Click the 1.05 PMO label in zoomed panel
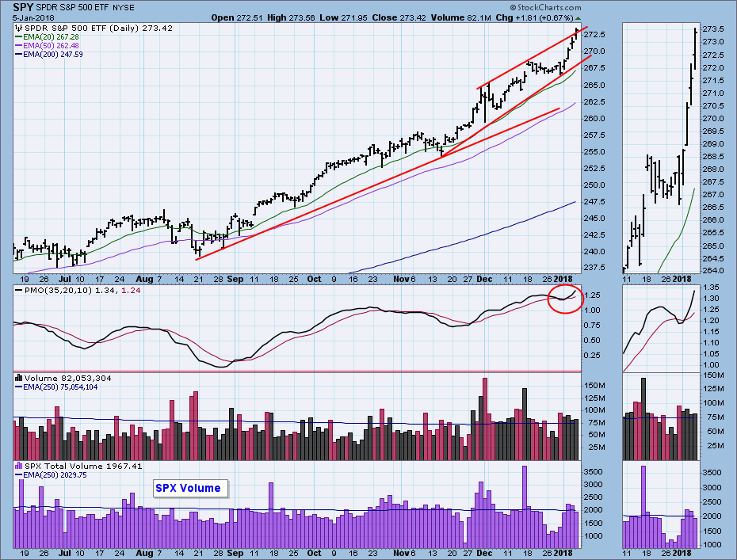 [710, 354]
